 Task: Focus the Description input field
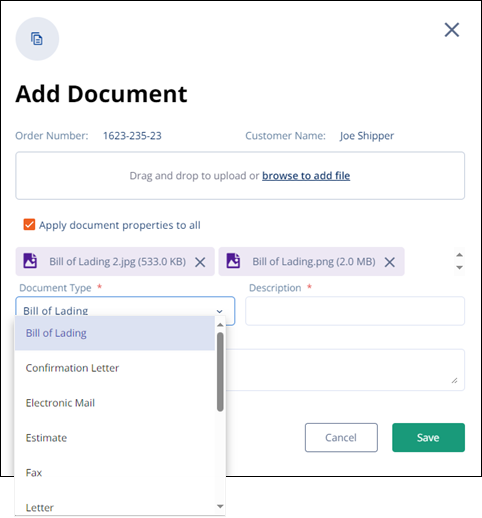(355, 311)
